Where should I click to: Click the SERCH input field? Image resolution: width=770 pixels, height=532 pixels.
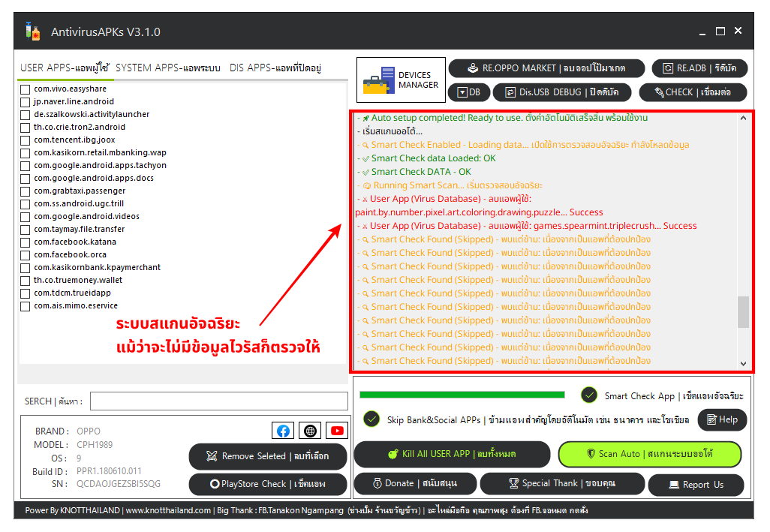coord(219,401)
